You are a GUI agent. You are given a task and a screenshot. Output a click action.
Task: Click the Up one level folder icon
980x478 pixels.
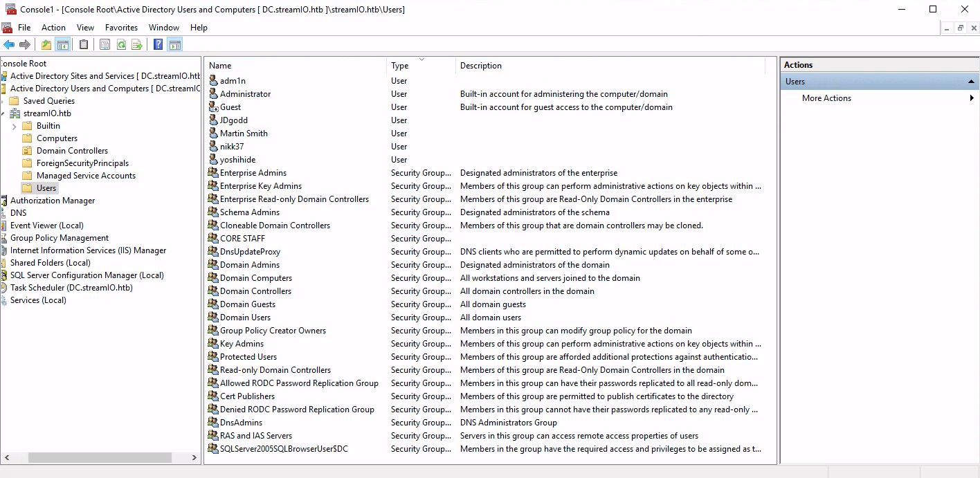pyautogui.click(x=46, y=45)
